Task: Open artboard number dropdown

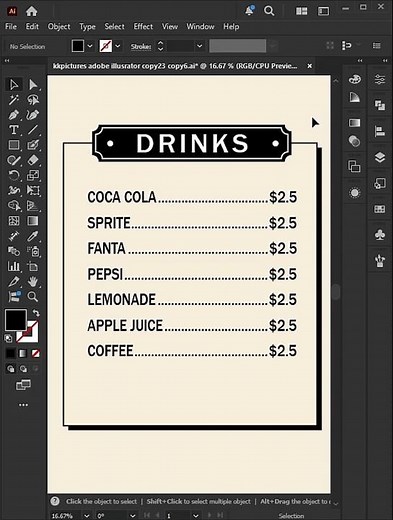Action: pyautogui.click(x=196, y=516)
